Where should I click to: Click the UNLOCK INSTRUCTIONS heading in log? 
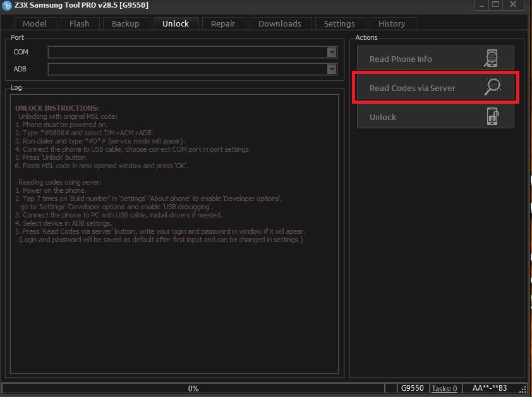[57, 108]
